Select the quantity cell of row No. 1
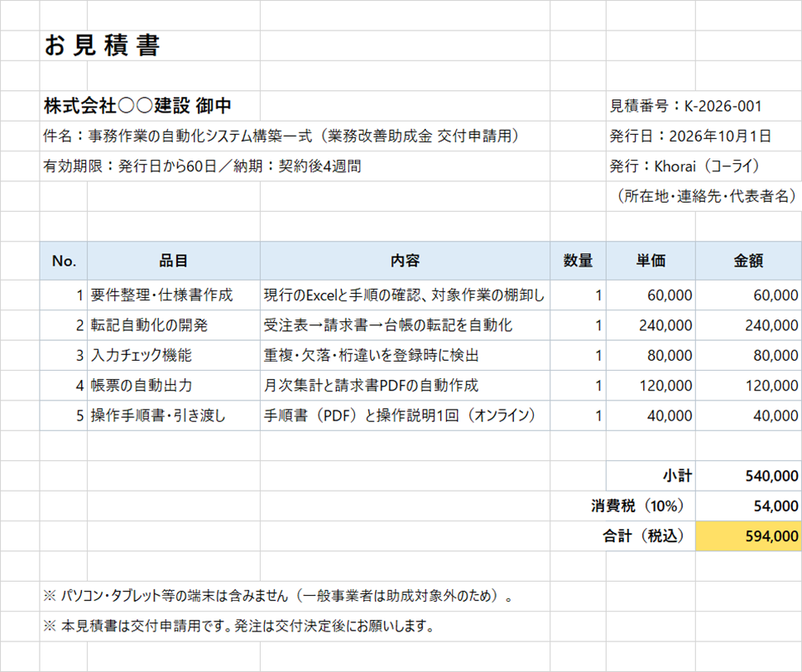Image resolution: width=802 pixels, height=672 pixels. pos(578,295)
